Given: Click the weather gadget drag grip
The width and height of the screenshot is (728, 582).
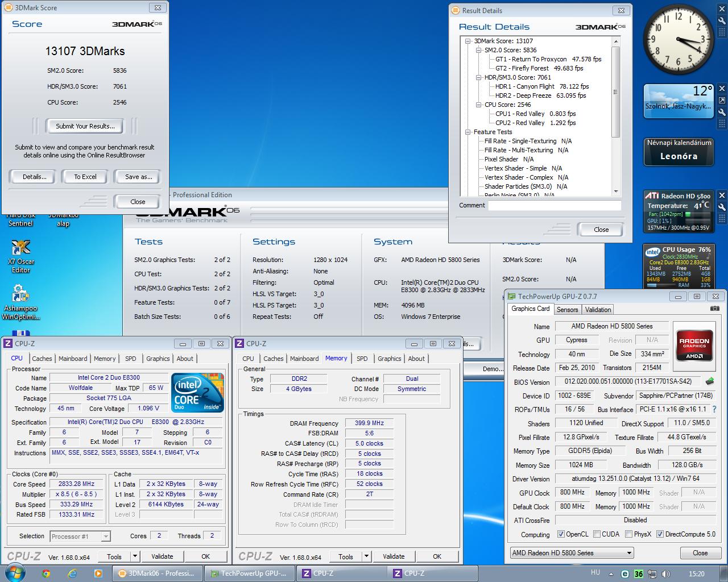Looking at the screenshot, I should pyautogui.click(x=722, y=123).
